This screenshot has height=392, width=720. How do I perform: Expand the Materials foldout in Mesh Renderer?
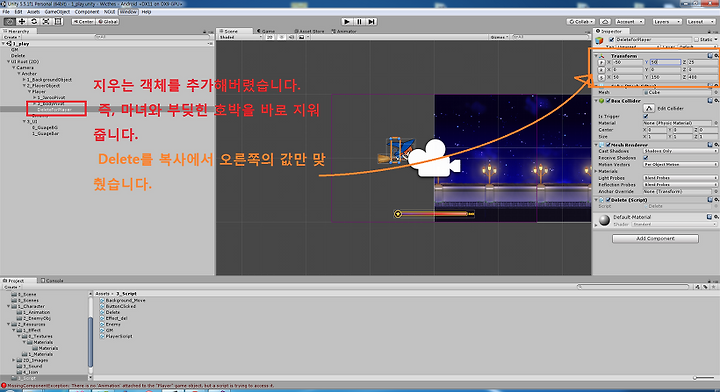coord(596,171)
